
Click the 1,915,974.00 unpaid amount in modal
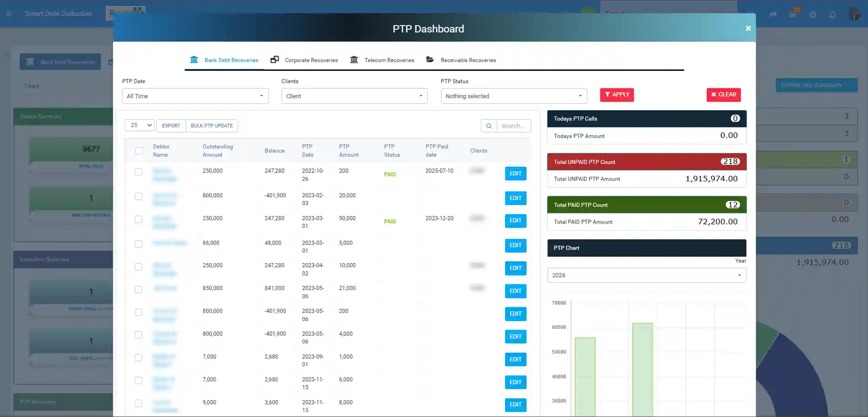(712, 179)
